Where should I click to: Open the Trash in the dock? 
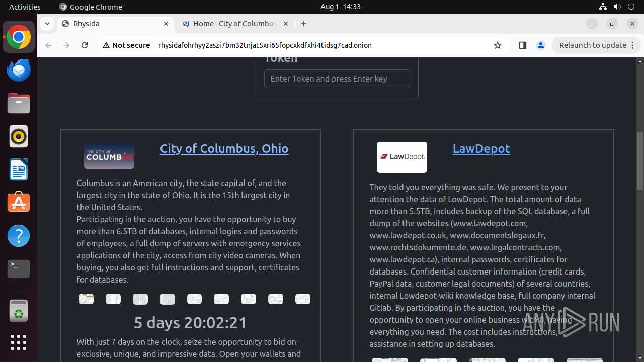[x=19, y=310]
